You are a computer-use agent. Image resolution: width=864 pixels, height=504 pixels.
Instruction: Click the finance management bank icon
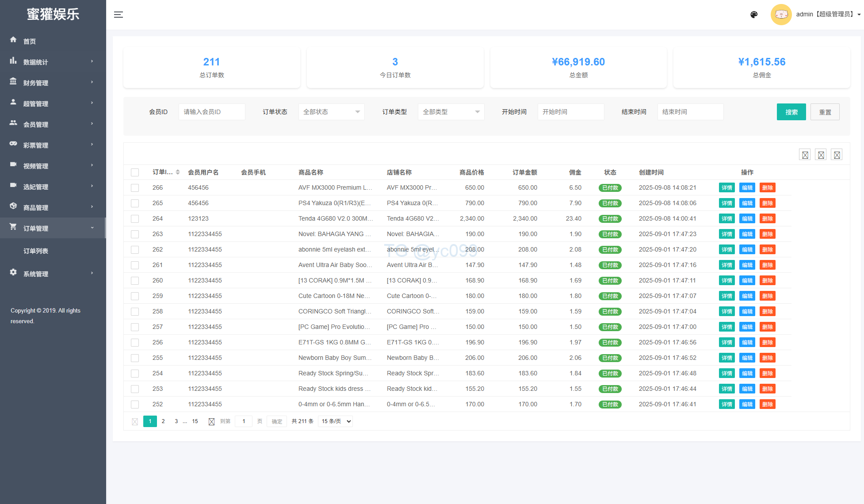point(13,81)
